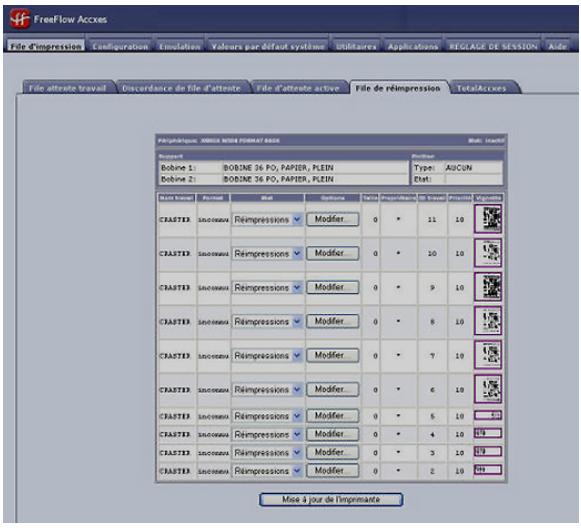Open the File d'impression main tab

point(46,46)
